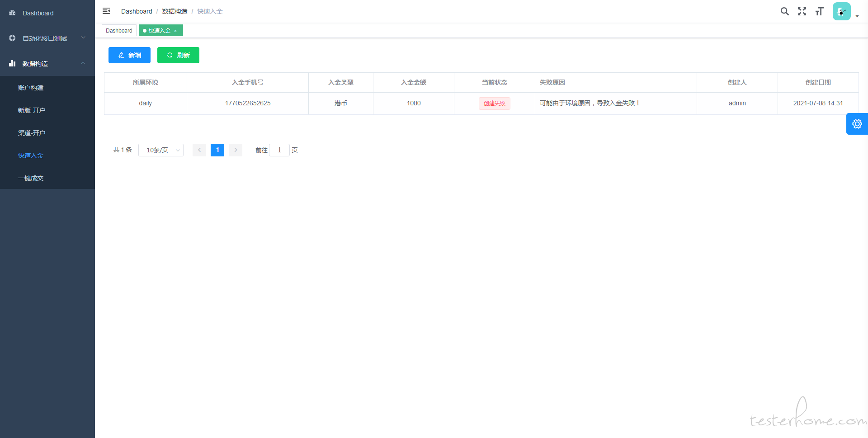Click the daily environment cell

pyautogui.click(x=146, y=103)
